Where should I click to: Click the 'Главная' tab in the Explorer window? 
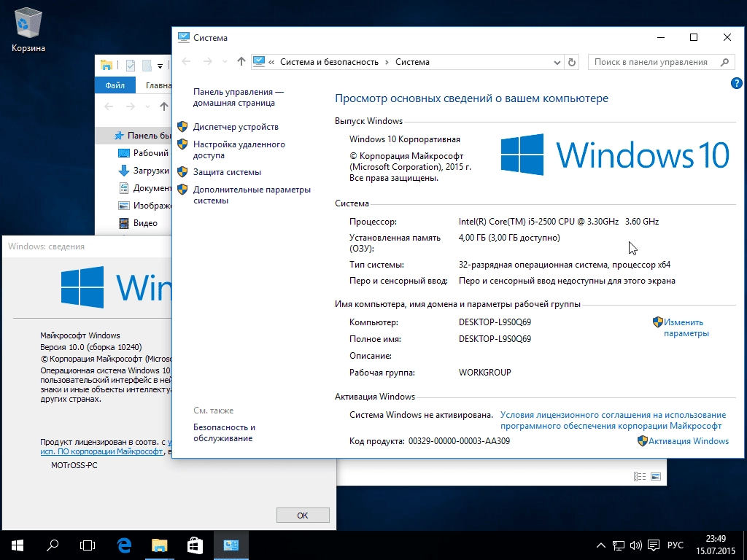click(157, 85)
